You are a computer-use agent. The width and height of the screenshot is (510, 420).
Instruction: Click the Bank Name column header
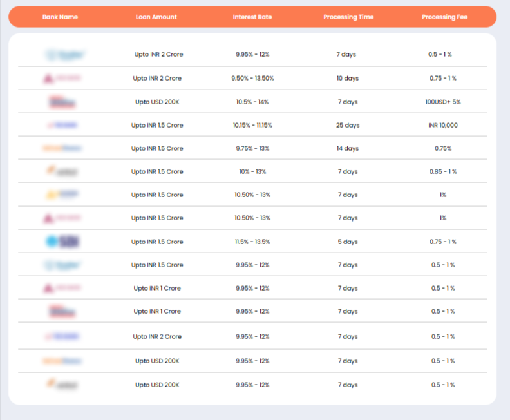click(x=60, y=17)
